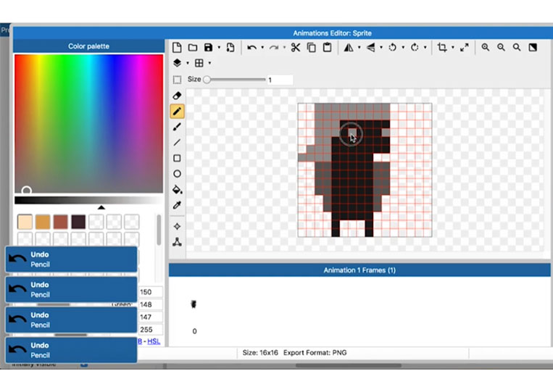Click the green value field showing 148
This screenshot has width=553, height=392.
tap(151, 304)
